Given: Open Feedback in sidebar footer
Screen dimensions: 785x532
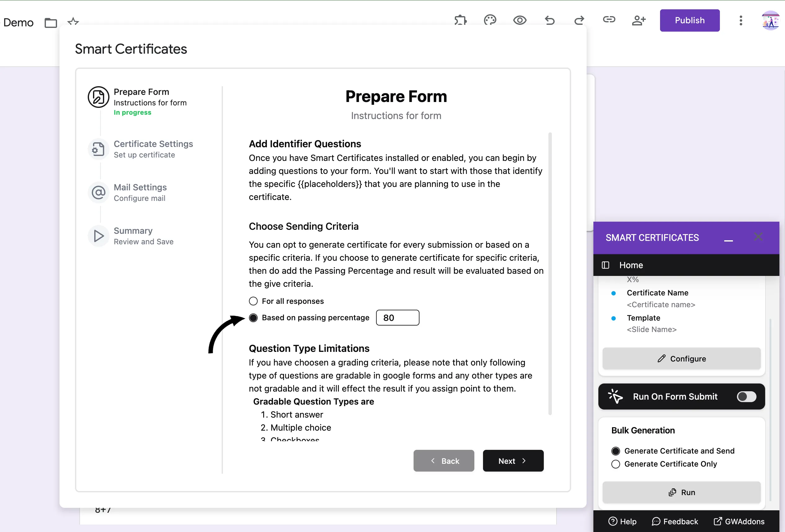Looking at the screenshot, I should pyautogui.click(x=675, y=521).
